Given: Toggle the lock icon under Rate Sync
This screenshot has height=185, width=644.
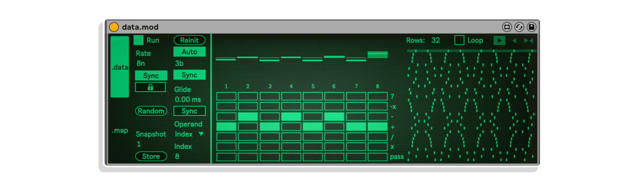Looking at the screenshot, I should 150,87.
